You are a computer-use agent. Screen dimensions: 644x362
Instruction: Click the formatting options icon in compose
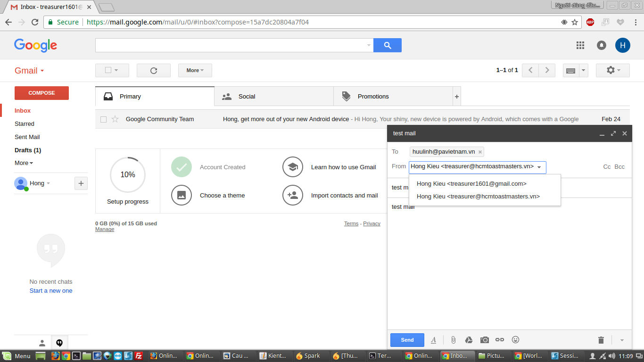pyautogui.click(x=433, y=340)
